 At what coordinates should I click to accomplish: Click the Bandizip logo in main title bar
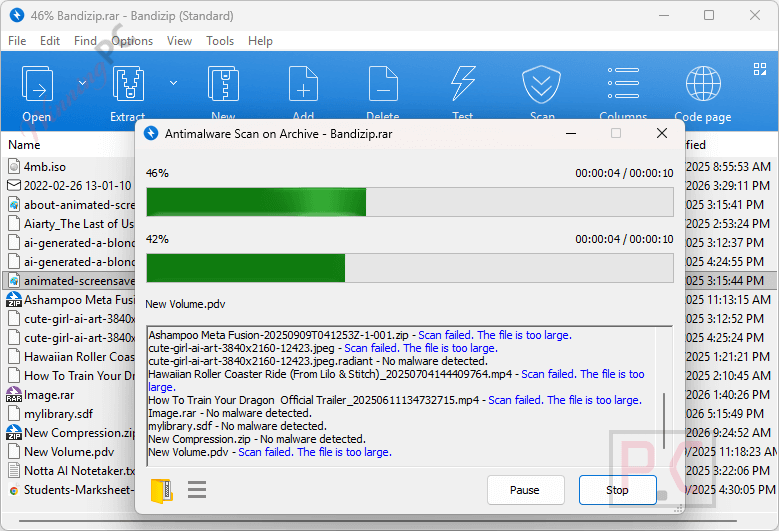(17, 15)
